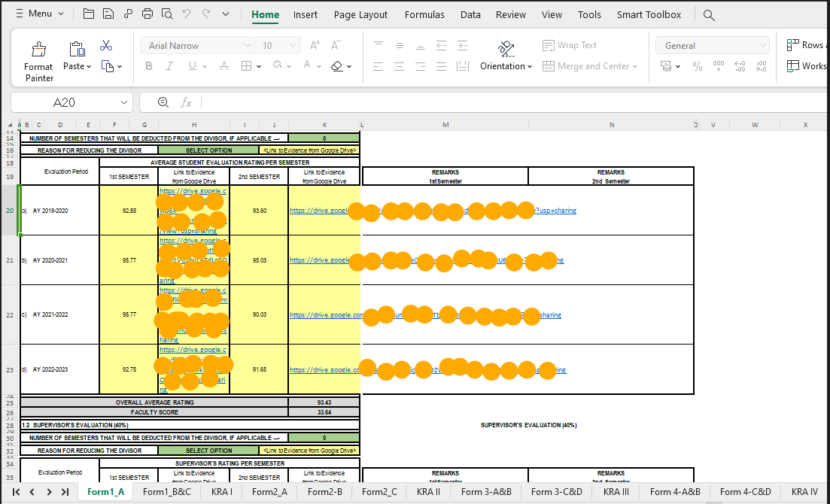Align text to middle vertically
The height and width of the screenshot is (504, 830).
coord(400,46)
